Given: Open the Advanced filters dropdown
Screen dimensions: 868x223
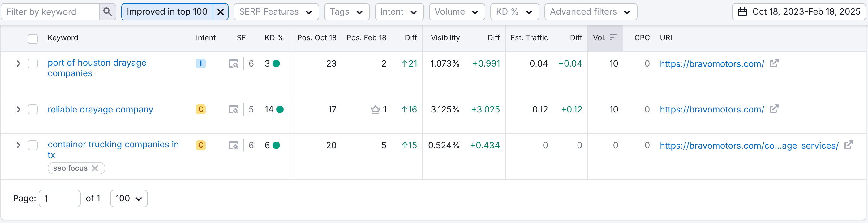Looking at the screenshot, I should (590, 12).
